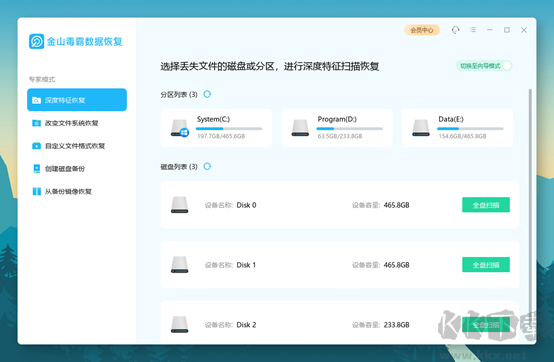The width and height of the screenshot is (554, 362).
Task: Click the System(C:) drive icon
Action: [179, 128]
